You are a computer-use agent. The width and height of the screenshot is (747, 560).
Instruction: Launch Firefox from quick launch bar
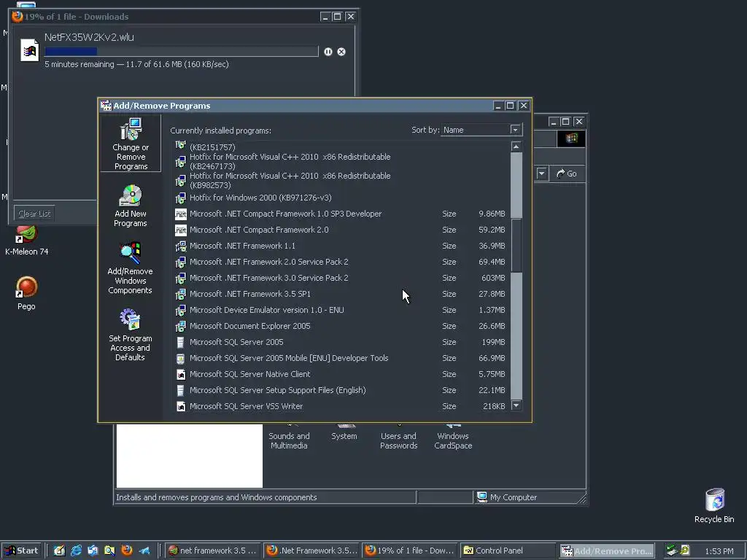pos(127,551)
